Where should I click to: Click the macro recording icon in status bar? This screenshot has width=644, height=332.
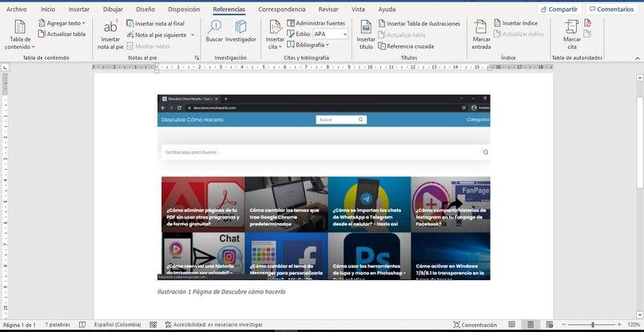point(153,325)
